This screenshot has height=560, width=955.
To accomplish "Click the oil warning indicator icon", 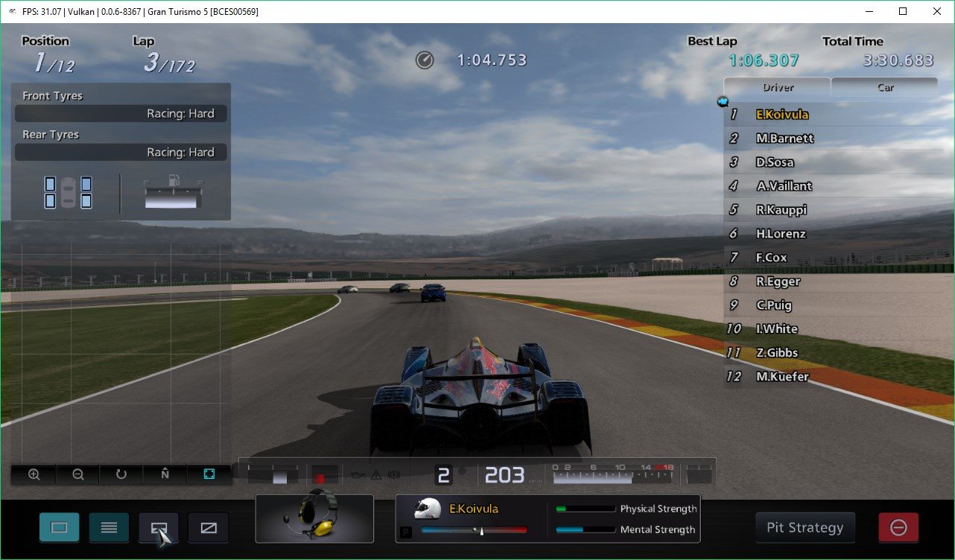I will coord(359,474).
